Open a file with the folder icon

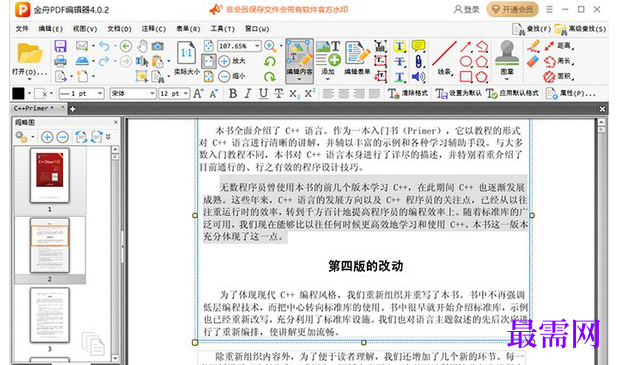30,53
